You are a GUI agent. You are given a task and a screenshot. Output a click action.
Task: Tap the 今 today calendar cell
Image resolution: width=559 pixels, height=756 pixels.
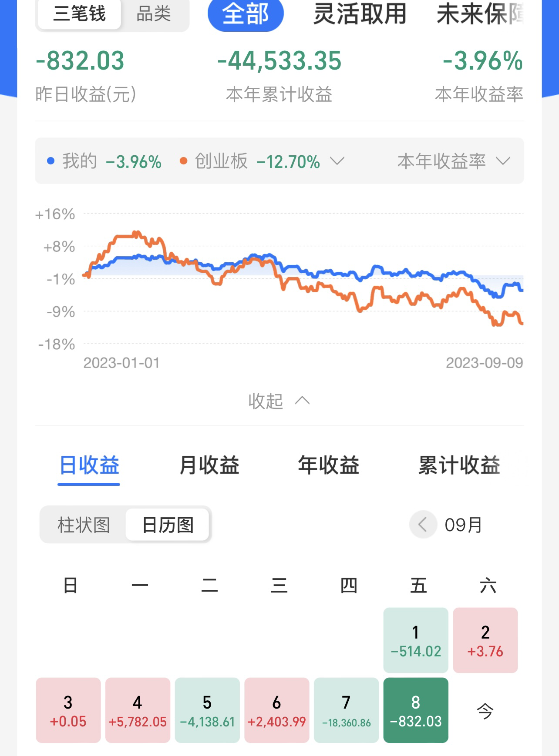pos(485,711)
